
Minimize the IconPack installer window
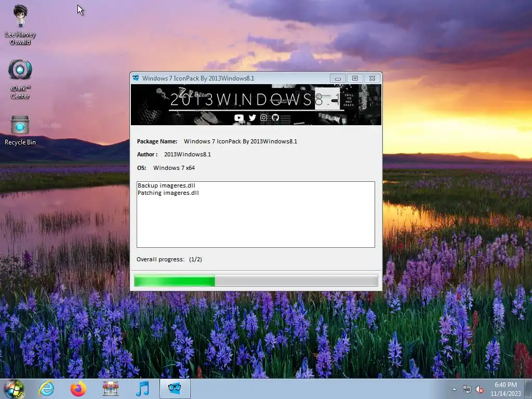[x=338, y=78]
